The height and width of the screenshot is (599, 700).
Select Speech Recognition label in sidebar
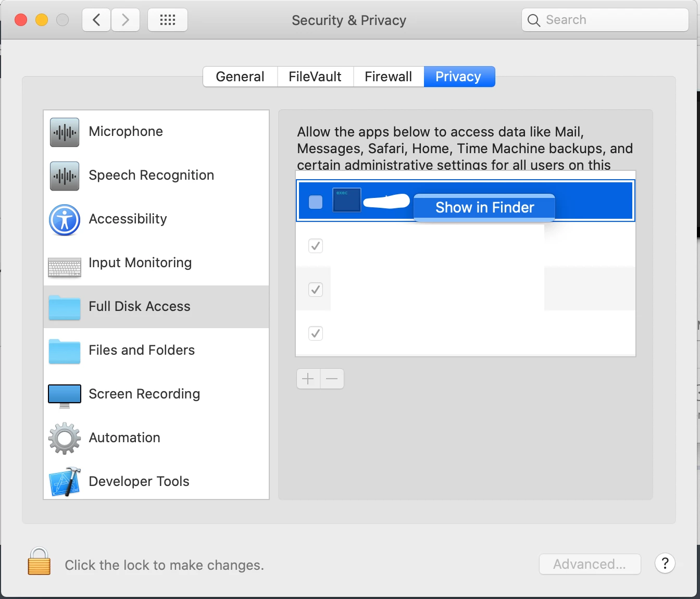[152, 175]
